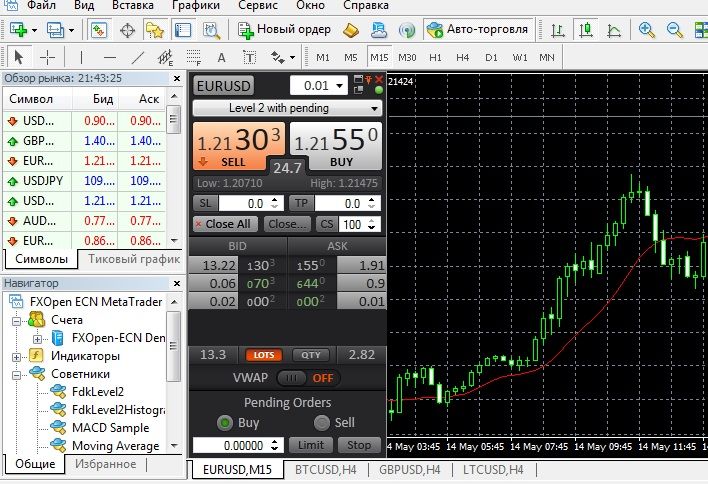Click the Close All button
The image size is (708, 484).
click(x=226, y=224)
